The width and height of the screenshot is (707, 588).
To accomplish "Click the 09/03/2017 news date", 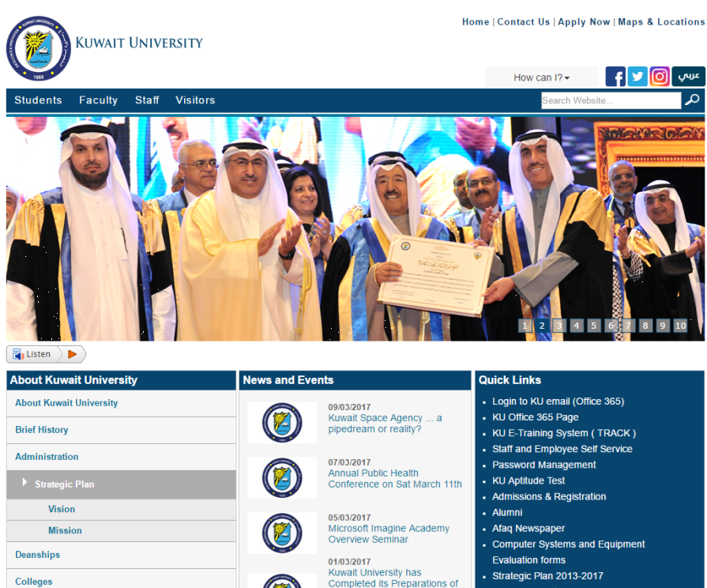I will point(349,407).
